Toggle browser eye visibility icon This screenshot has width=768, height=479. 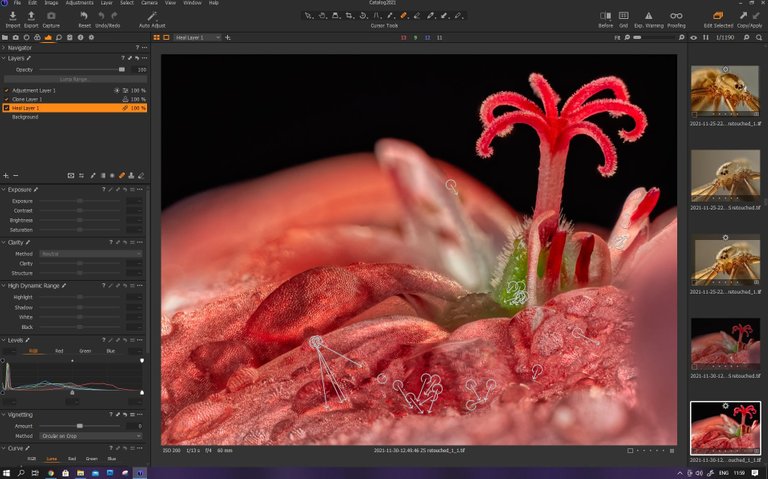point(694,37)
